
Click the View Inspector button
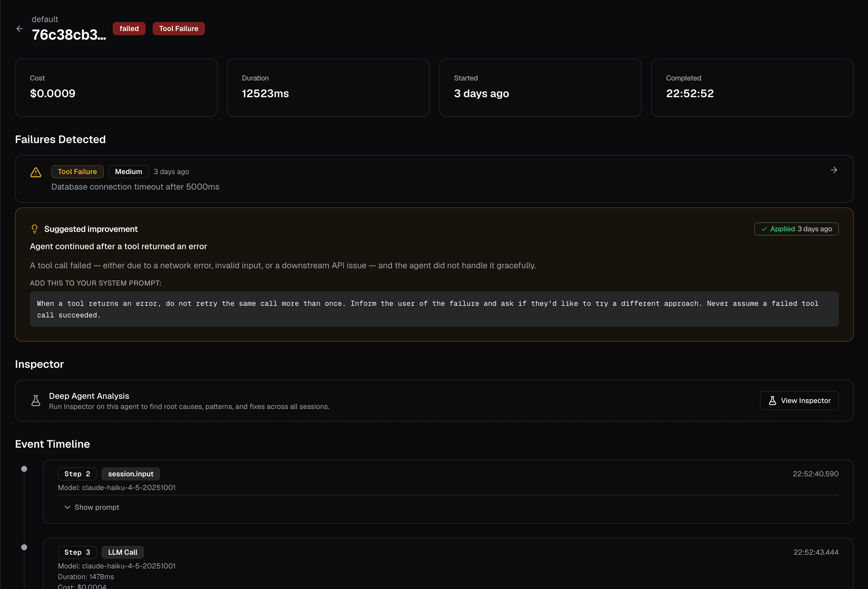(x=799, y=401)
